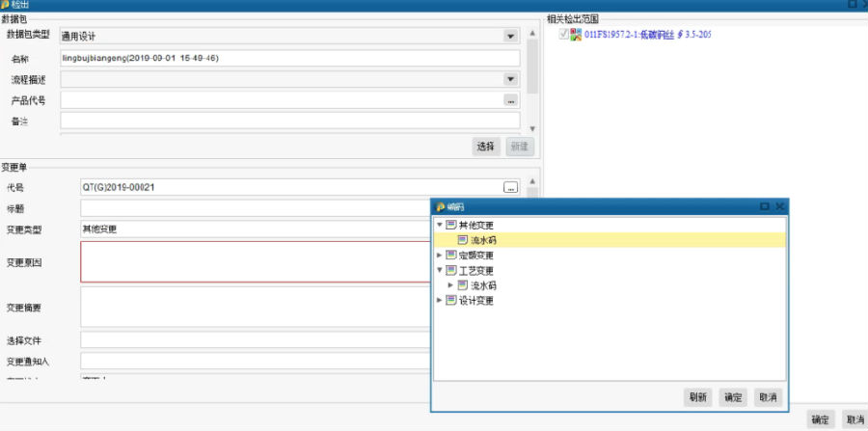Open the 数据包类型 dropdown
The height and width of the screenshot is (431, 868).
pyautogui.click(x=510, y=37)
